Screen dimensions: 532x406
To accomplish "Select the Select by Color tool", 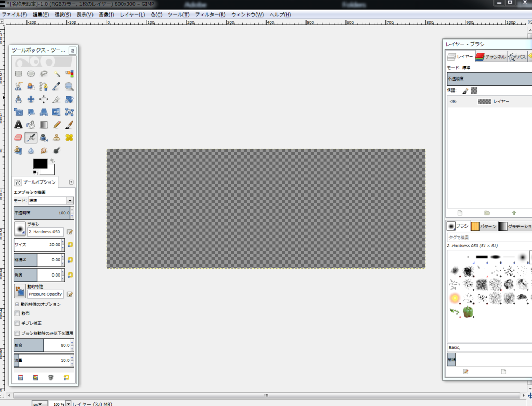I will (x=69, y=74).
